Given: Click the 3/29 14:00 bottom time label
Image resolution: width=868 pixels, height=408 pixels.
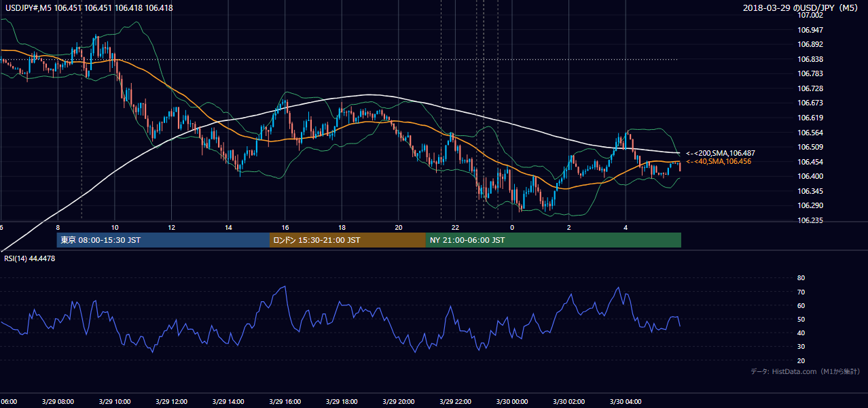Looking at the screenshot, I should pos(228,401).
